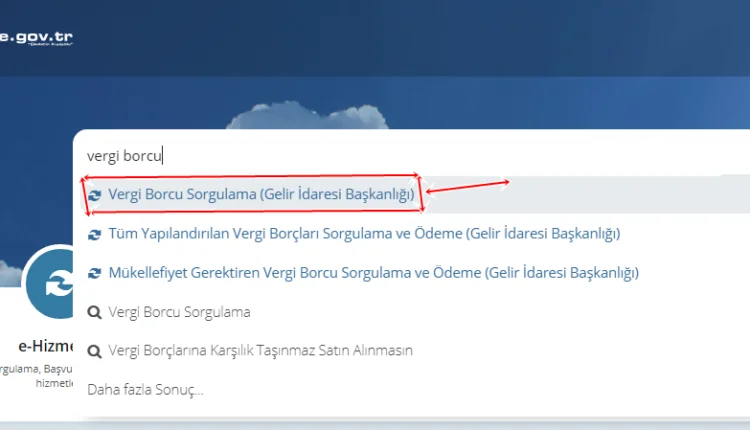Screen dimensions: 750x430
Task: Click magnifier icon next to Vergi Borçlarına Karşılık
Action: [95, 352]
